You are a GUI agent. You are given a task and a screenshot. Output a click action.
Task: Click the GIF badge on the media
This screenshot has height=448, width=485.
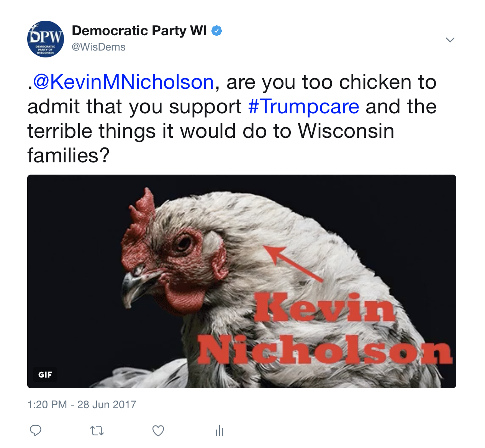(45, 374)
